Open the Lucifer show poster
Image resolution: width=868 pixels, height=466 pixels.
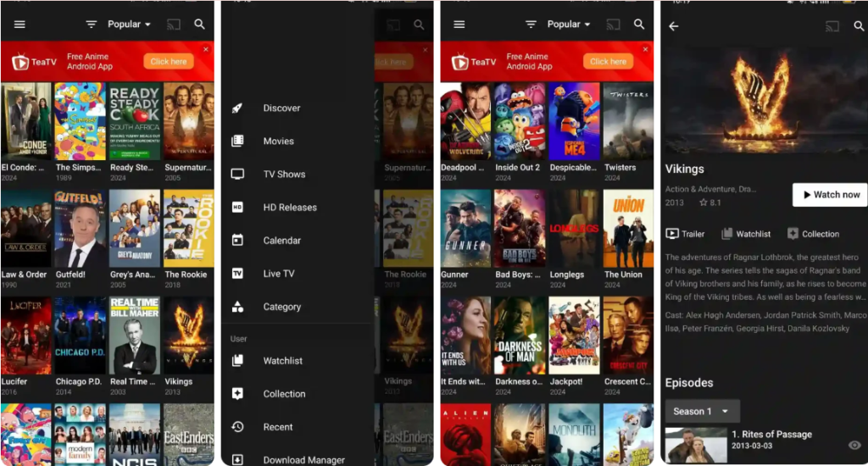[x=26, y=335]
